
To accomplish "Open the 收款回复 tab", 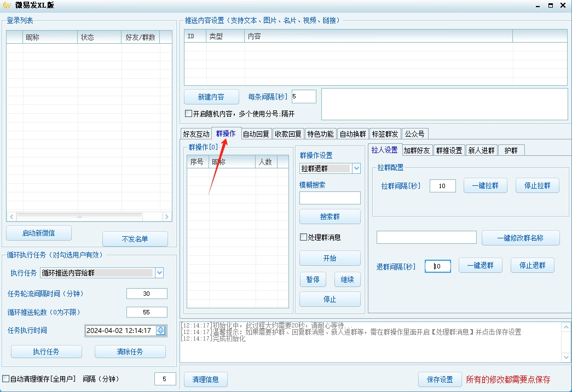I will pyautogui.click(x=288, y=134).
